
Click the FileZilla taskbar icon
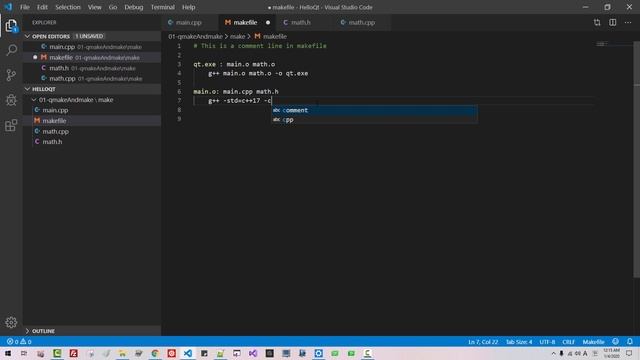coord(73,353)
